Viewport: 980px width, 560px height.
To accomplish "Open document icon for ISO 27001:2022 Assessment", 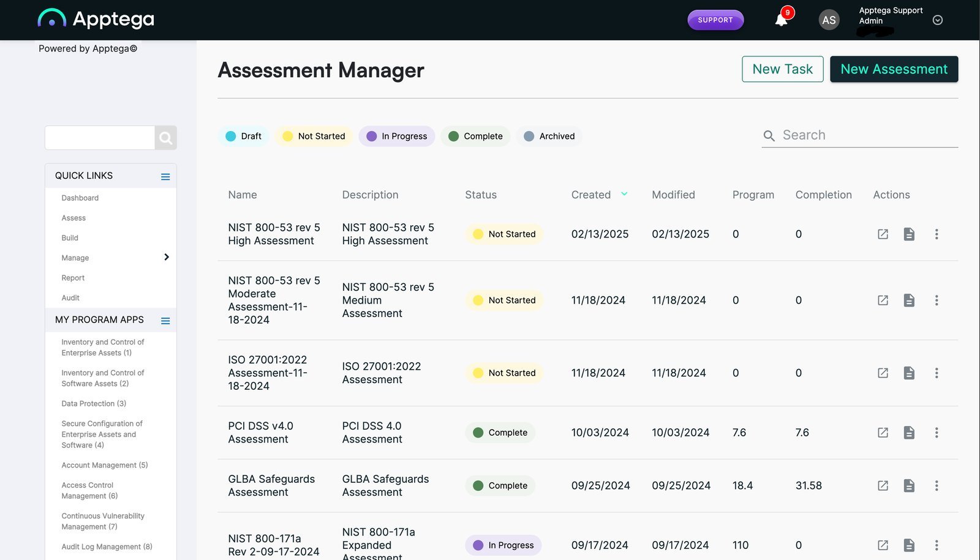I will coord(909,373).
